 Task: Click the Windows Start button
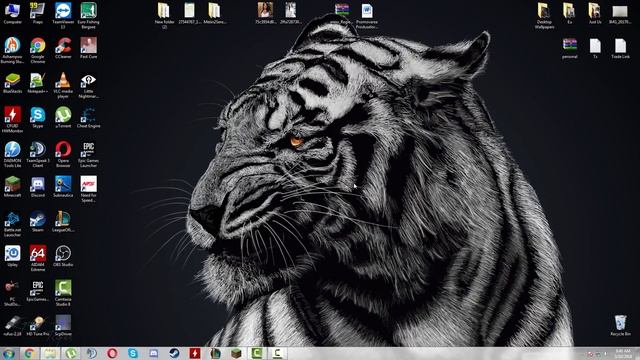[x=9, y=353]
